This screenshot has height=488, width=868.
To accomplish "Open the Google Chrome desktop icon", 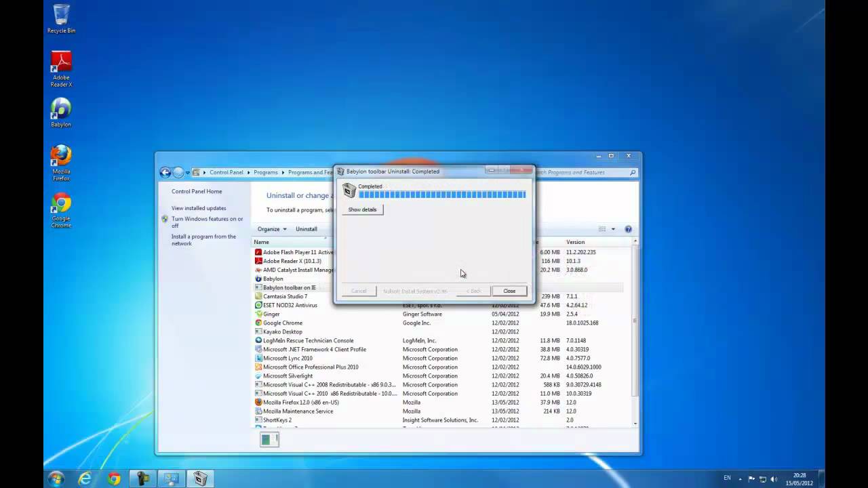I will (61, 211).
